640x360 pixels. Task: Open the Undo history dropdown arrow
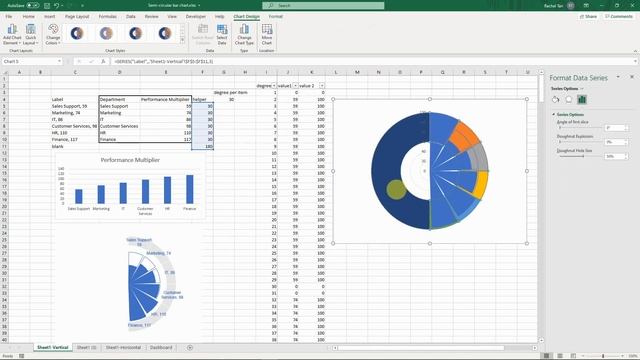[x=62, y=6]
